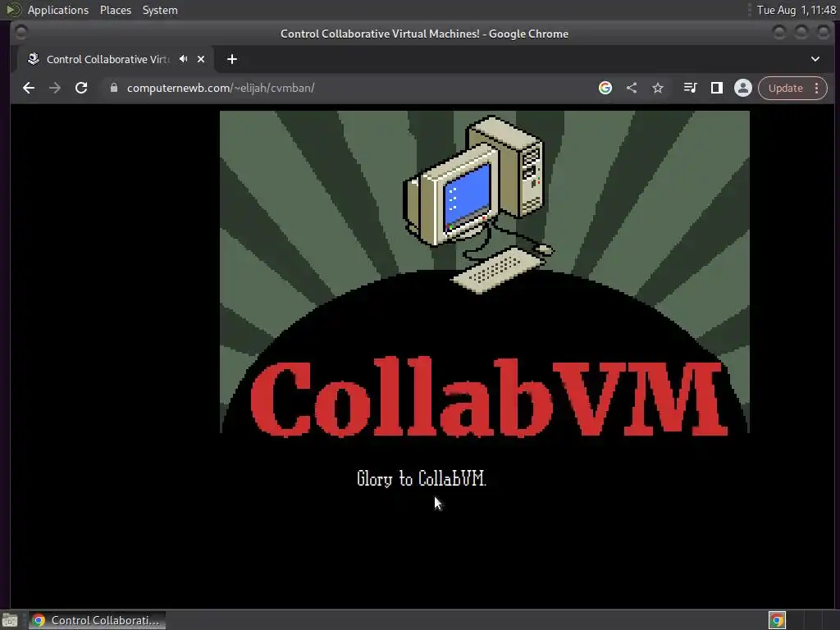Open the System menu
The height and width of the screenshot is (630, 840).
pyautogui.click(x=160, y=10)
